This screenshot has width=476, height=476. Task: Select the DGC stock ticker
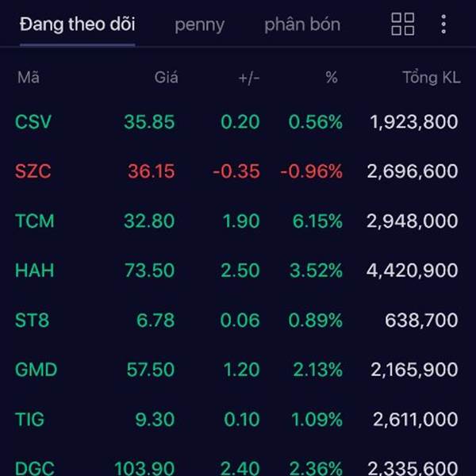point(35,468)
